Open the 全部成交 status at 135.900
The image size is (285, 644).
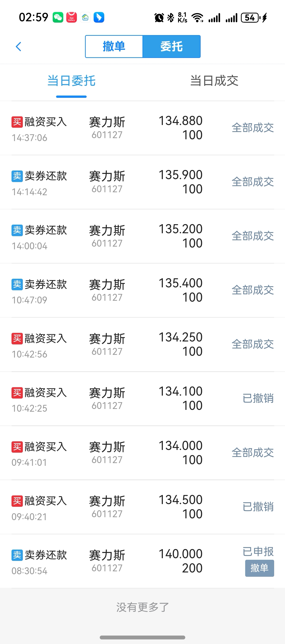tap(252, 182)
